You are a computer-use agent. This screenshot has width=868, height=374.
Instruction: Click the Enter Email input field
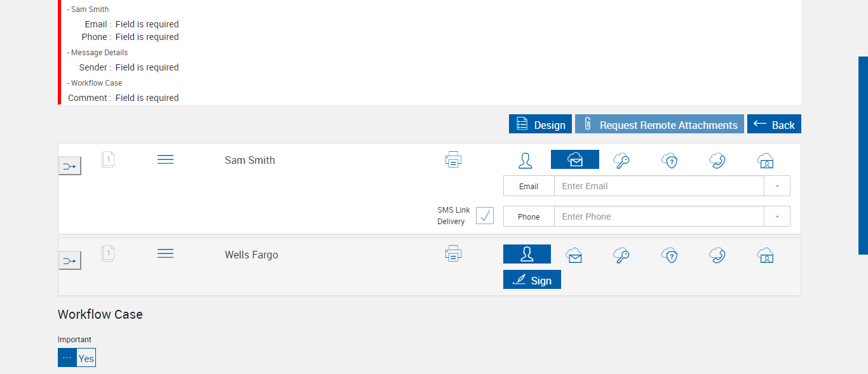coord(658,186)
